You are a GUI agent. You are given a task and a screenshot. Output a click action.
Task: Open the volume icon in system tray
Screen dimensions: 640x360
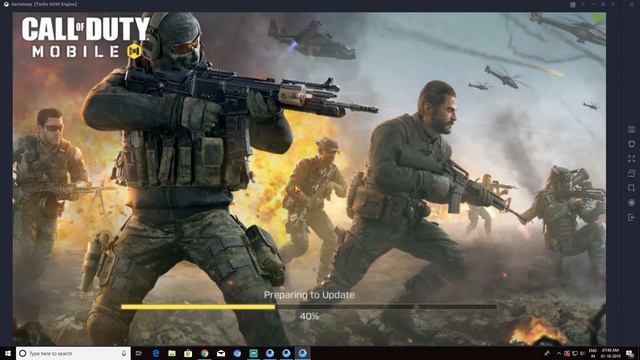pyautogui.click(x=582, y=353)
